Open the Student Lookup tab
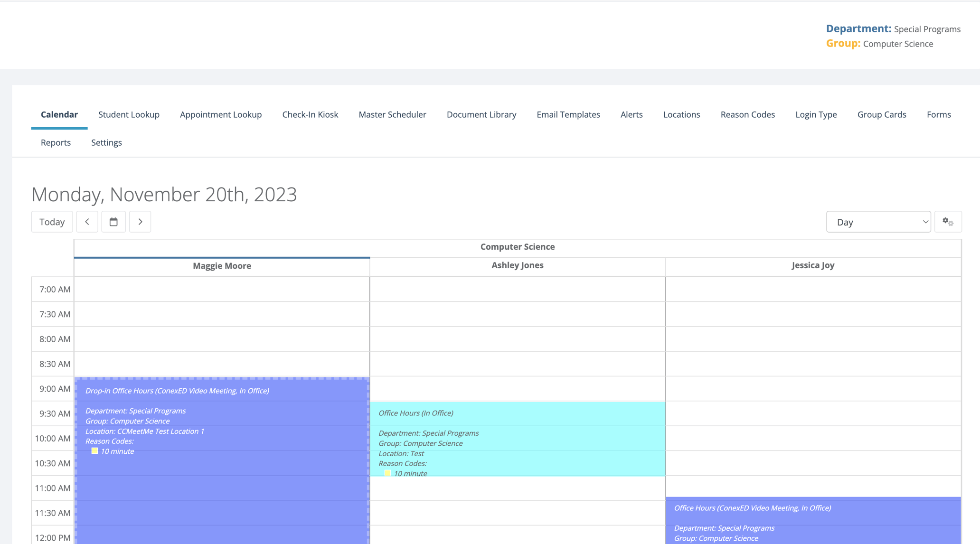The height and width of the screenshot is (544, 980). pos(129,114)
